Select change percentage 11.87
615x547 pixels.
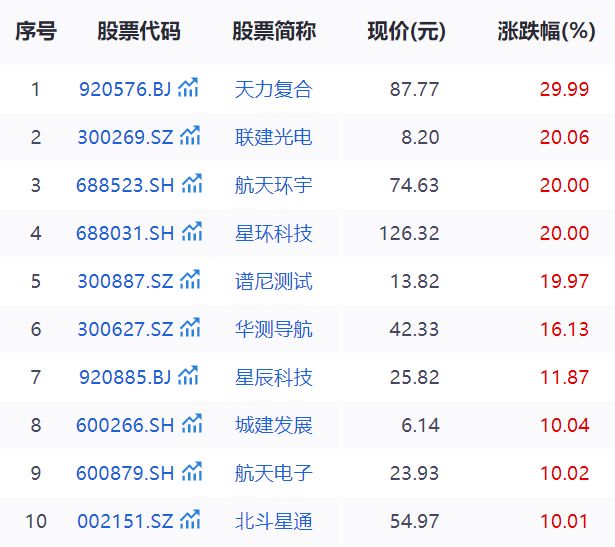point(564,377)
